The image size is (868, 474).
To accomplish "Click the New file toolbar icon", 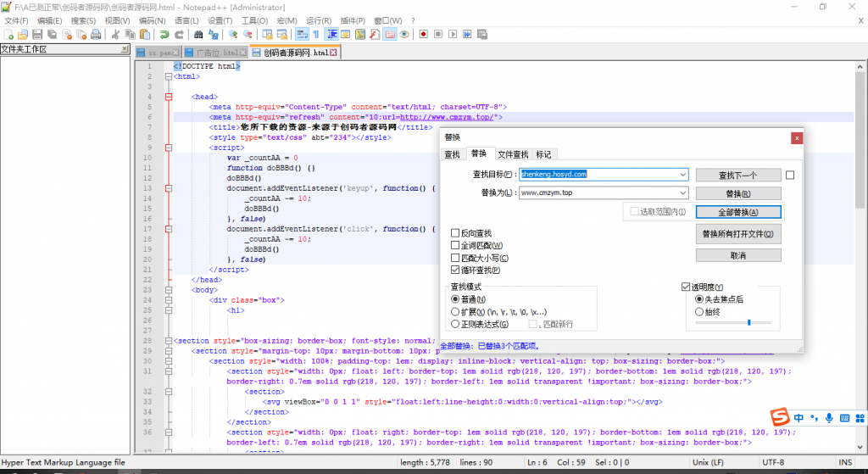I will pos(8,35).
